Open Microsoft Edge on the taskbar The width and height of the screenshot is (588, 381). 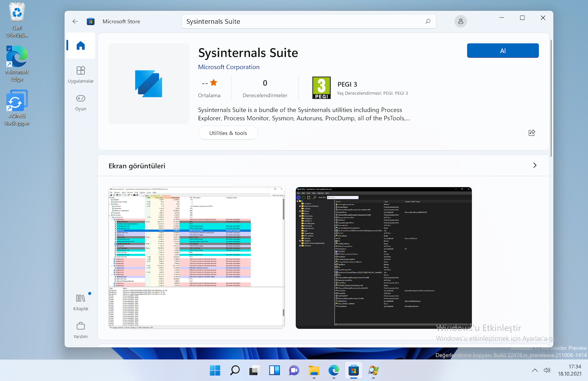334,370
